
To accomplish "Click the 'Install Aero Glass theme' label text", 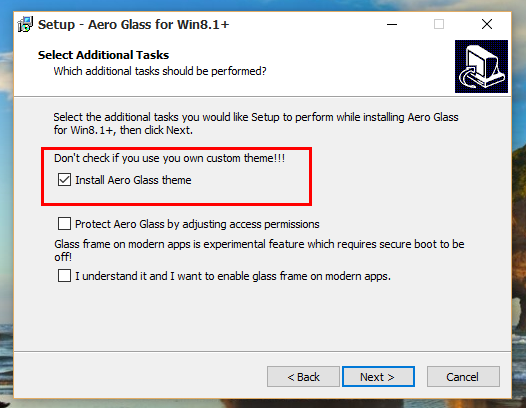I will pos(133,180).
